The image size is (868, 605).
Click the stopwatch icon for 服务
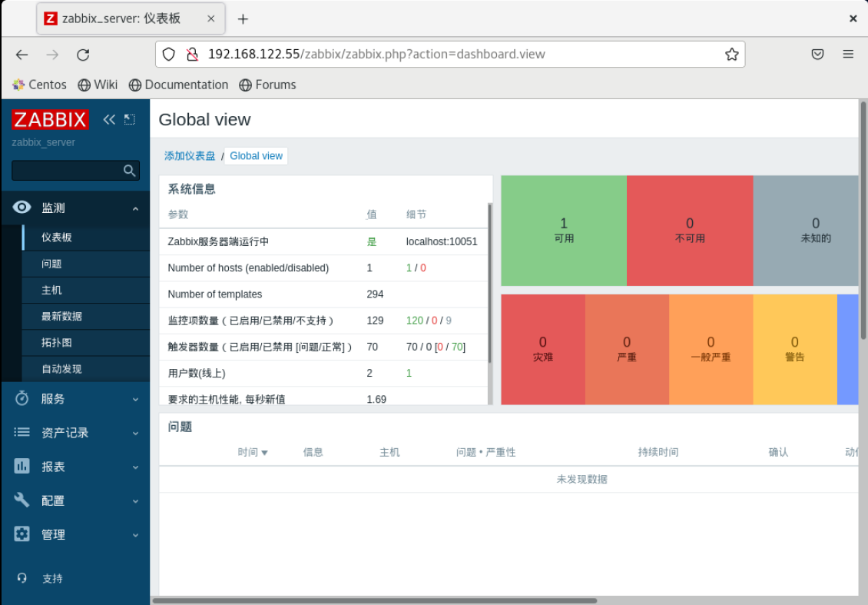[22, 397]
